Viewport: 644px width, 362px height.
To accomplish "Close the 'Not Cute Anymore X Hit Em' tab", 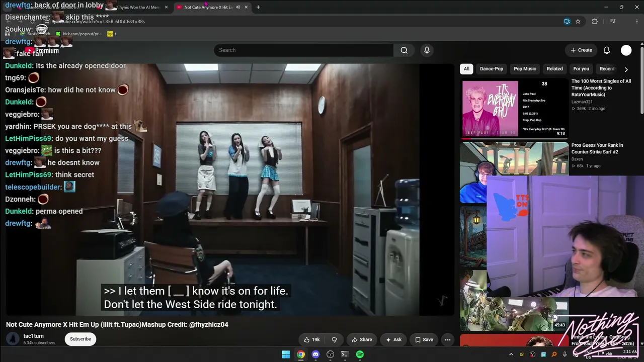I will 246,7.
